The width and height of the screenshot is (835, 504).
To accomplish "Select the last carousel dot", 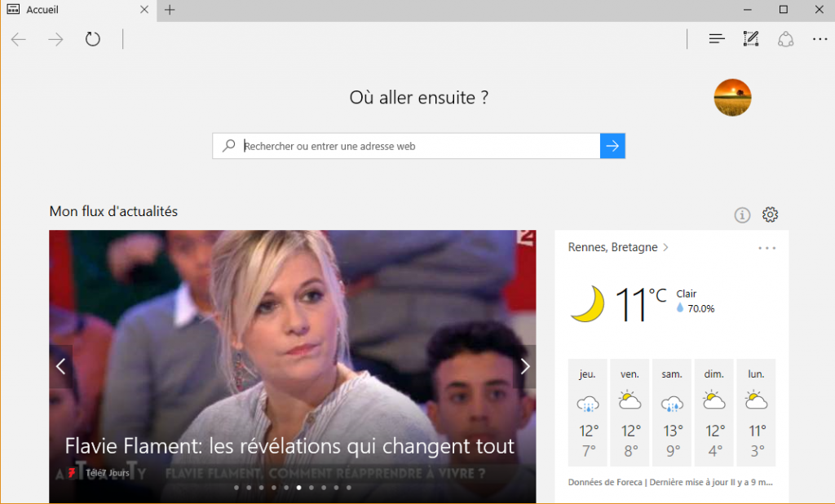I will coord(349,488).
